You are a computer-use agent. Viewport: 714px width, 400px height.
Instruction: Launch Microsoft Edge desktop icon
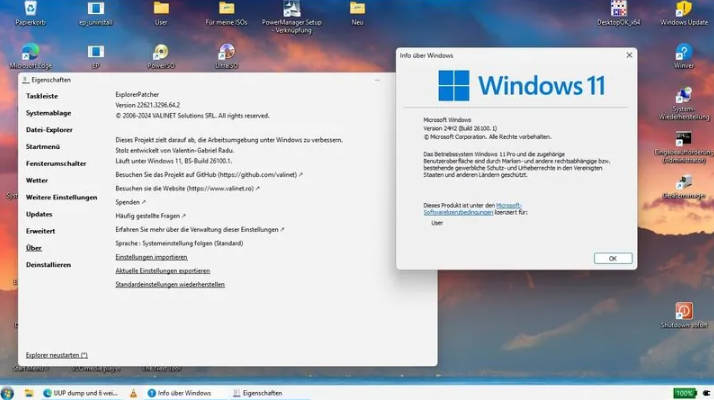[x=31, y=56]
